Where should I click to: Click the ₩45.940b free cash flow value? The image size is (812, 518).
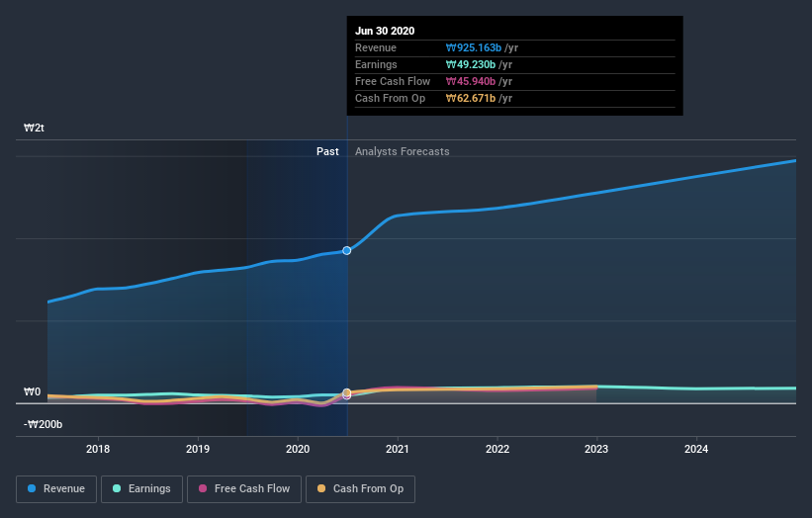point(470,82)
